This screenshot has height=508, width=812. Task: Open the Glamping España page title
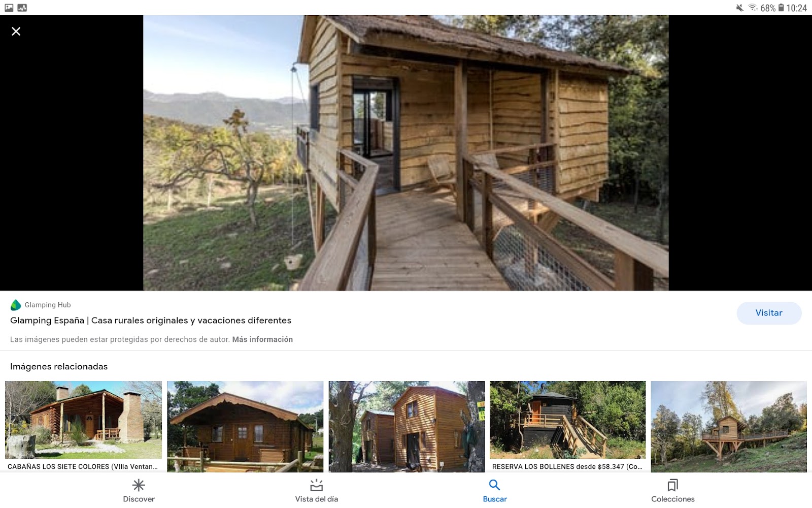point(151,321)
